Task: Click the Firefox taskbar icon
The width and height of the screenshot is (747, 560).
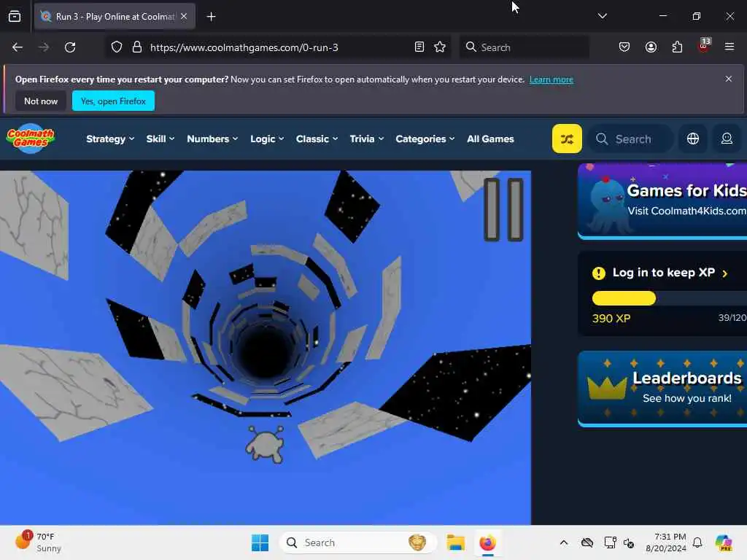Action: (x=488, y=542)
